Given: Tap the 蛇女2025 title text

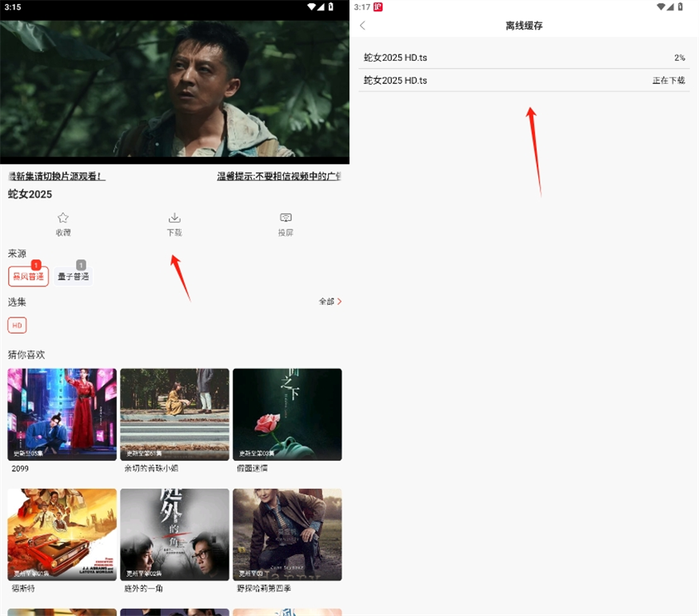Looking at the screenshot, I should click(30, 194).
